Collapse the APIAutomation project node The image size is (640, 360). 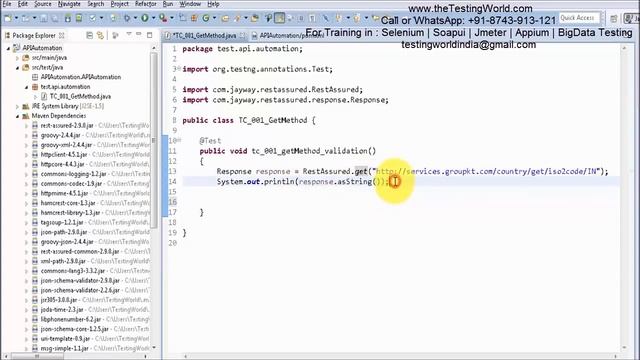click(x=8, y=48)
